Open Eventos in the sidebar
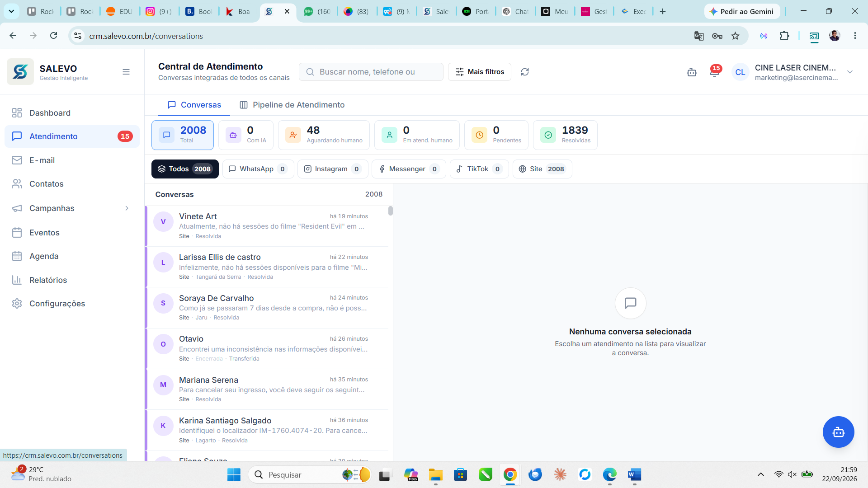This screenshot has width=868, height=488. tap(72, 233)
